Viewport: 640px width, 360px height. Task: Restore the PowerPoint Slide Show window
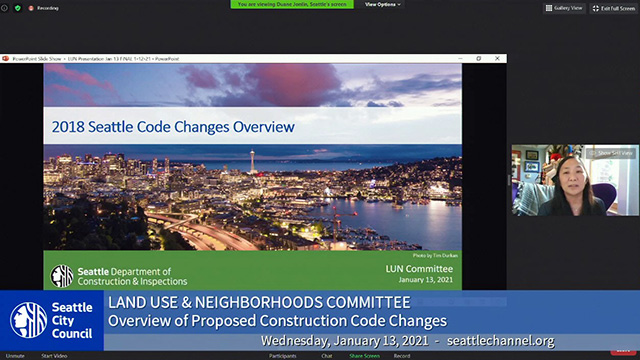(478, 59)
